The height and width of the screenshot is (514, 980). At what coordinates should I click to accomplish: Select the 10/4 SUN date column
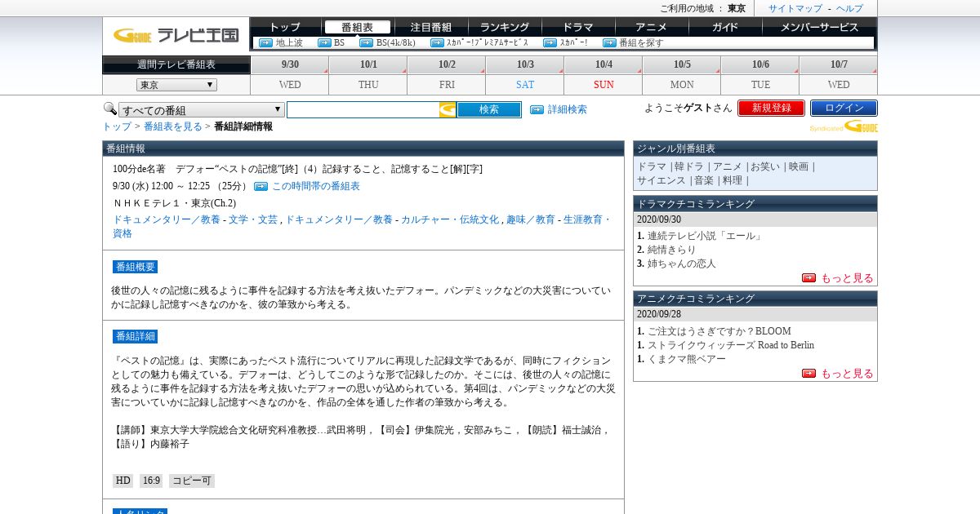604,75
